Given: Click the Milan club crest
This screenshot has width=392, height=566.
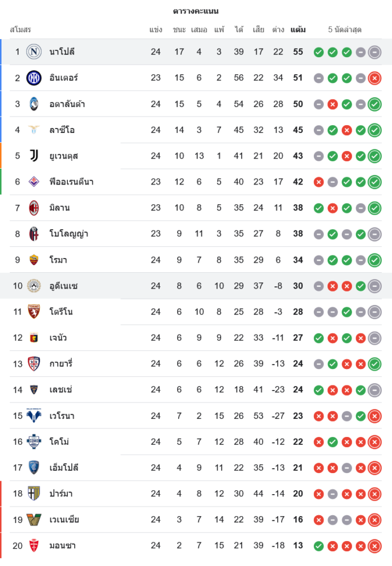Looking at the screenshot, I should coord(34,208).
